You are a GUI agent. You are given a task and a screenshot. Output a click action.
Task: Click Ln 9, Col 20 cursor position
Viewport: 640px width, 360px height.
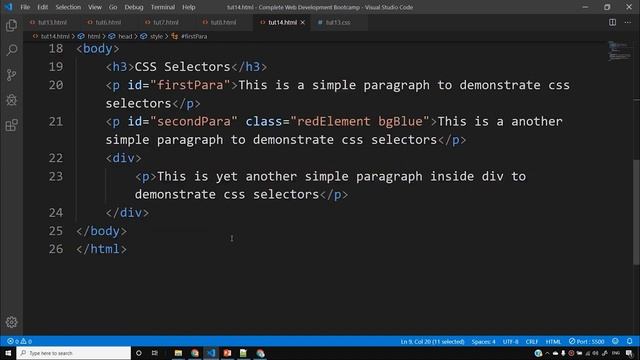point(432,341)
